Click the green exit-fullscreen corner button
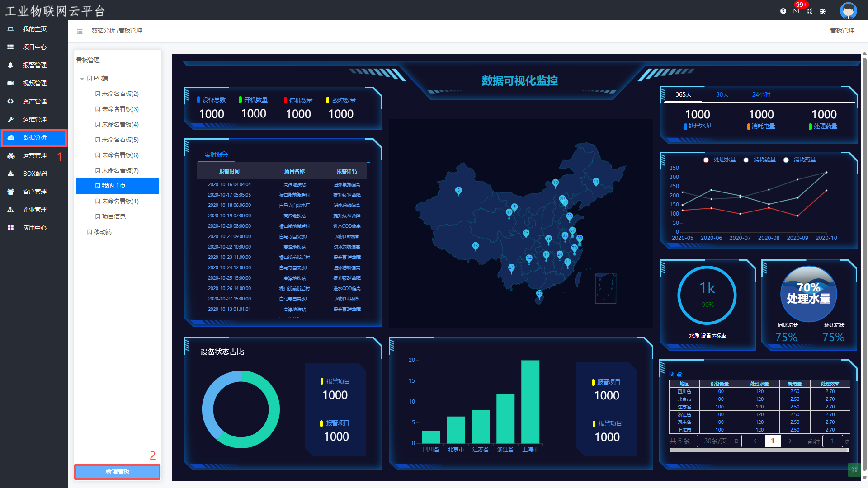 click(x=854, y=469)
